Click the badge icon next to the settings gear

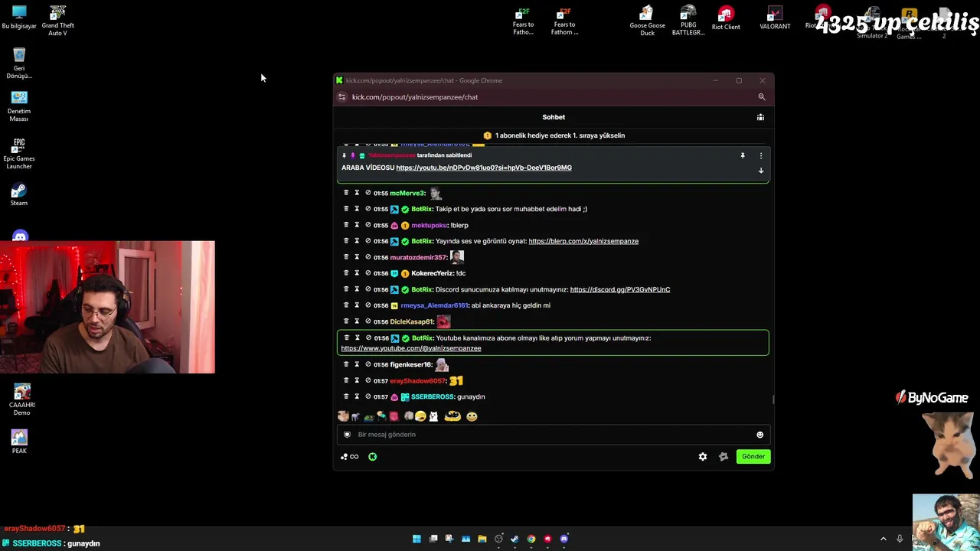click(724, 457)
